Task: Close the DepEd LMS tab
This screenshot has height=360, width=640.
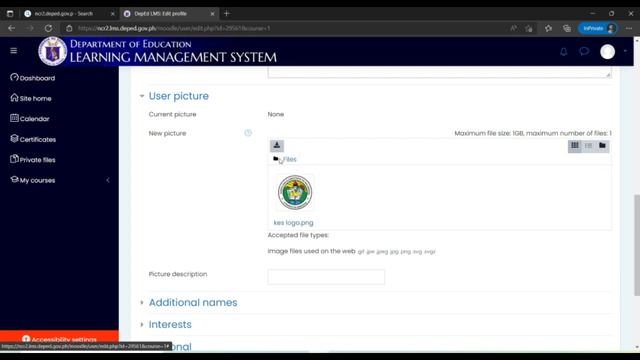Action: tap(212, 13)
